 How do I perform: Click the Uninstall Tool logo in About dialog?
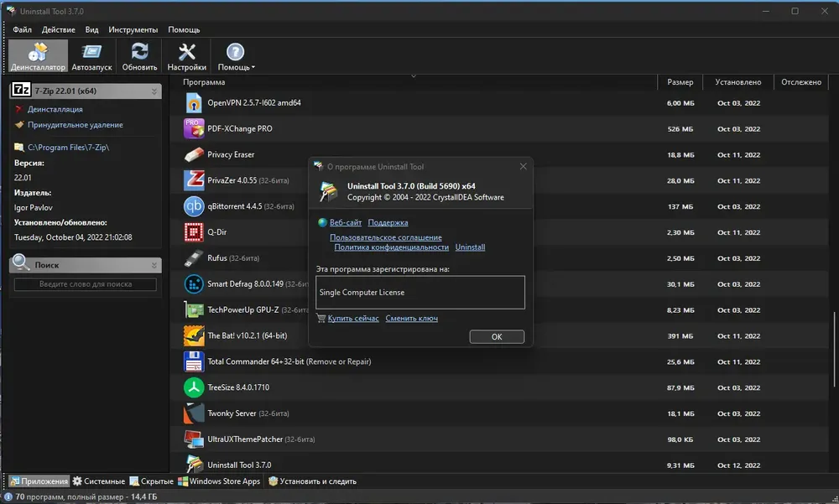pos(329,191)
